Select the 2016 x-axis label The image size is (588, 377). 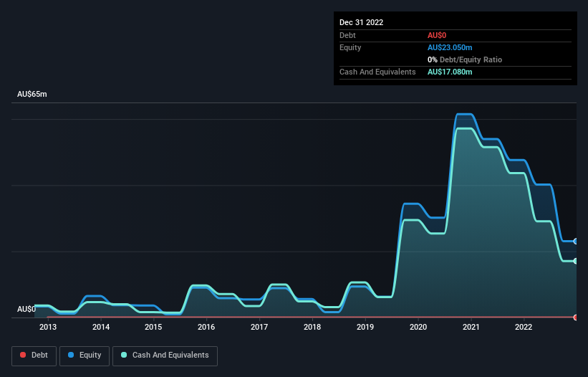[206, 327]
